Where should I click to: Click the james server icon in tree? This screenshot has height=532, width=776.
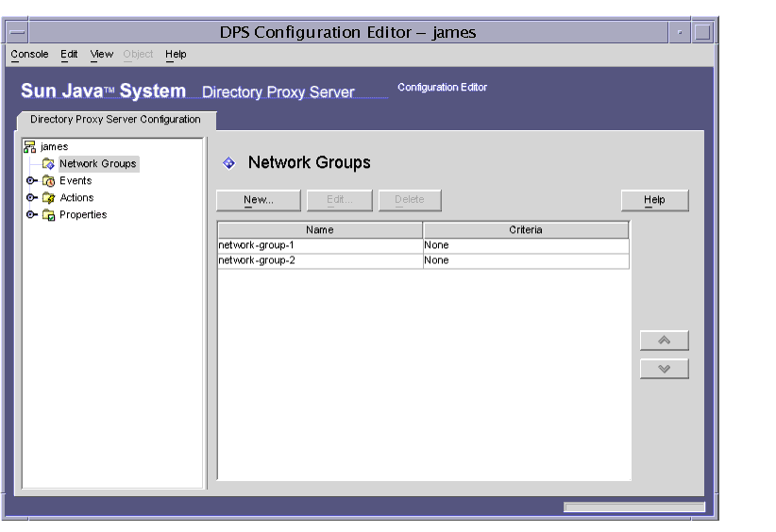pos(29,147)
